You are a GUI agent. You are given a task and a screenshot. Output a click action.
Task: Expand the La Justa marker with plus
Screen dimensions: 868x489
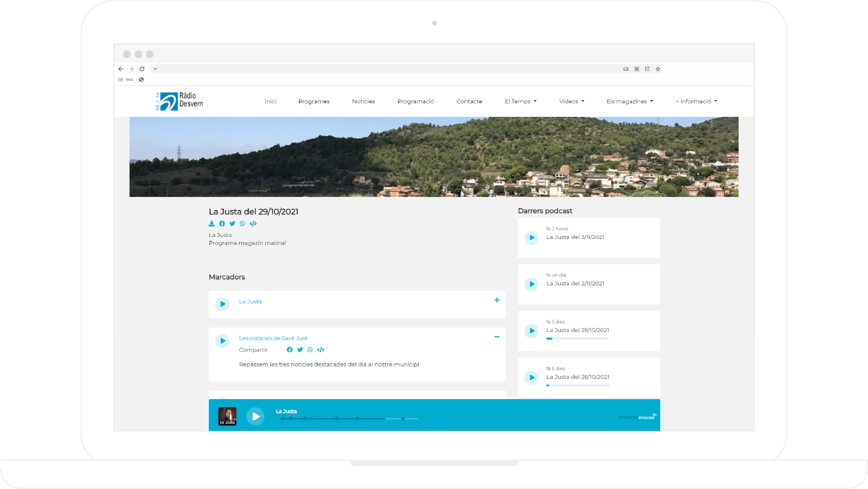pos(497,301)
